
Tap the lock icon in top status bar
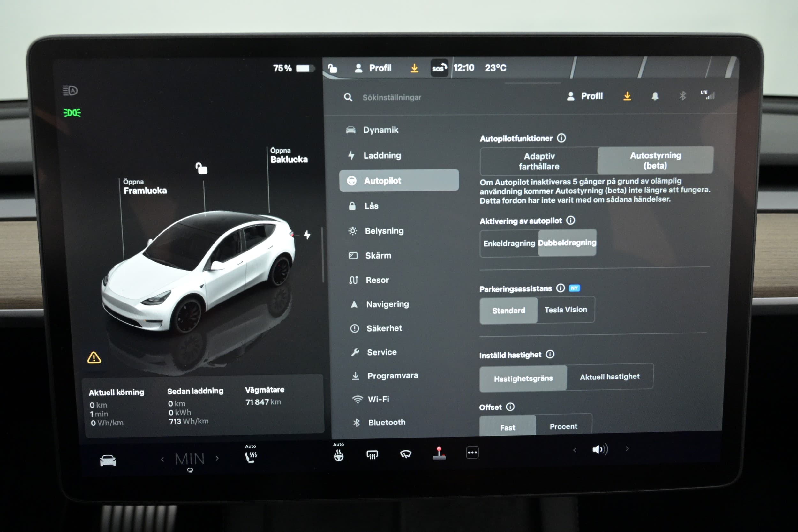(x=333, y=68)
